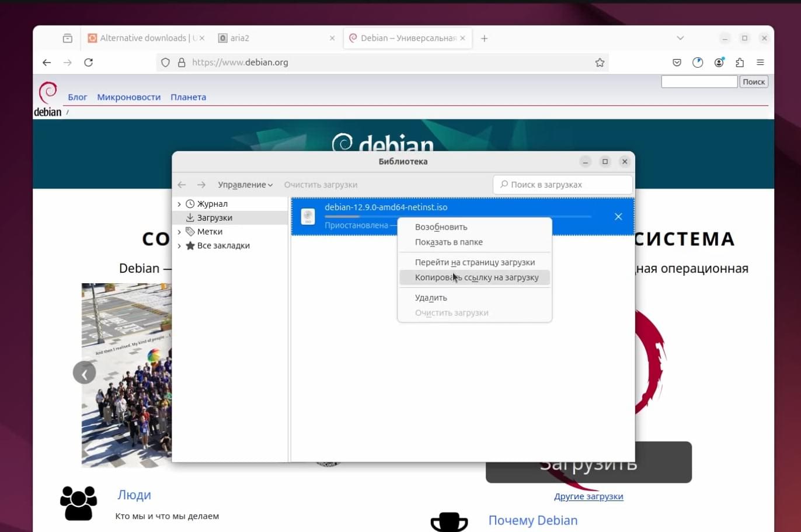Image resolution: width=801 pixels, height=532 pixels.
Task: Select Все закладки in the sidebar
Action: click(223, 246)
